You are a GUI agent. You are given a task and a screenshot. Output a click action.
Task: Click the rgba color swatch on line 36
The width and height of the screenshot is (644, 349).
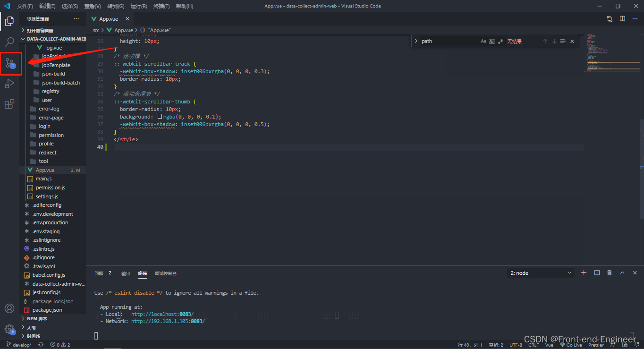[160, 116]
